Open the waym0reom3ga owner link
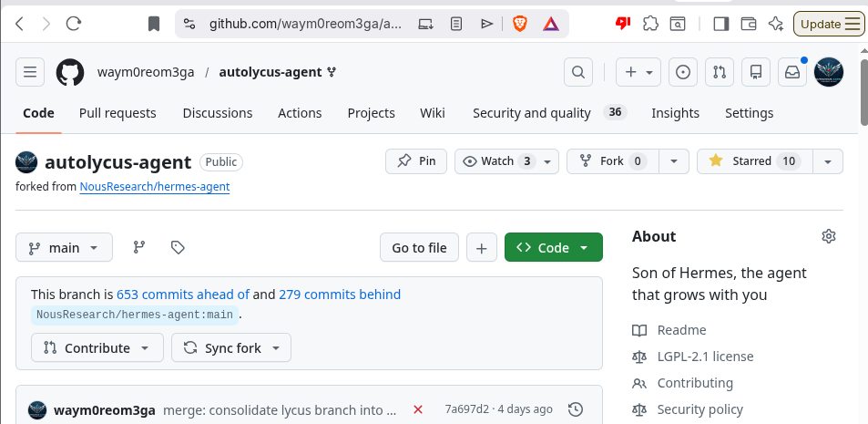 [x=146, y=72]
